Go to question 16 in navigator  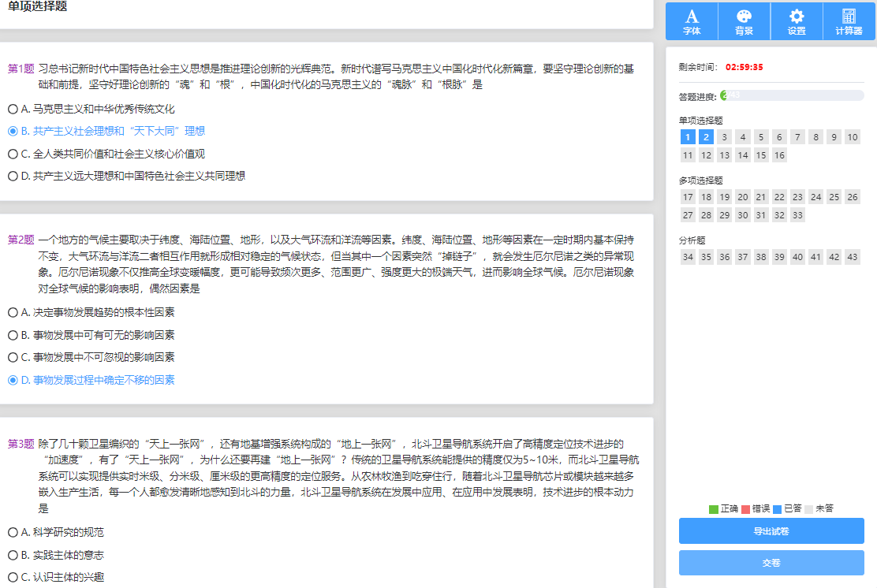779,155
